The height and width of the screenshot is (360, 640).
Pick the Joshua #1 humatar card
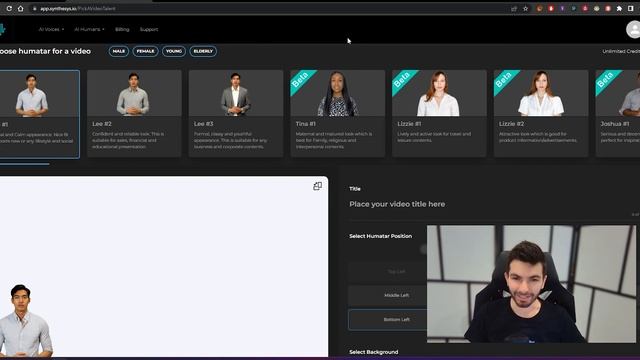coord(618,113)
